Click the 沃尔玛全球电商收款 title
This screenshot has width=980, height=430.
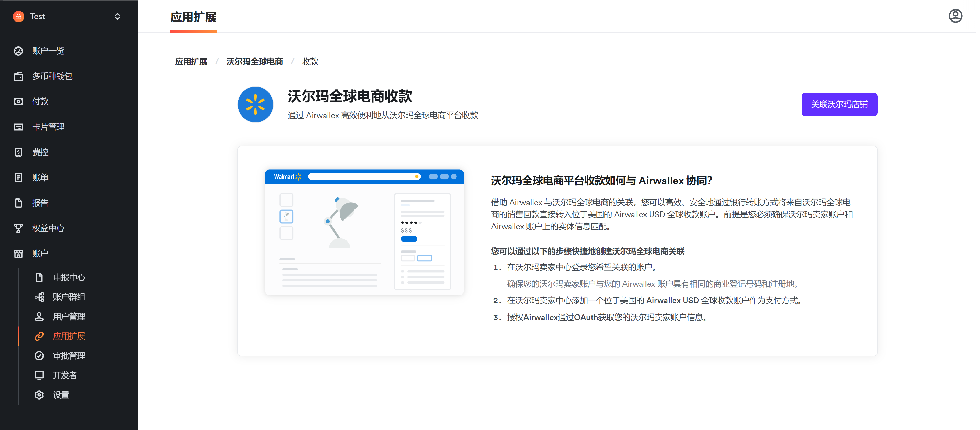click(x=350, y=97)
